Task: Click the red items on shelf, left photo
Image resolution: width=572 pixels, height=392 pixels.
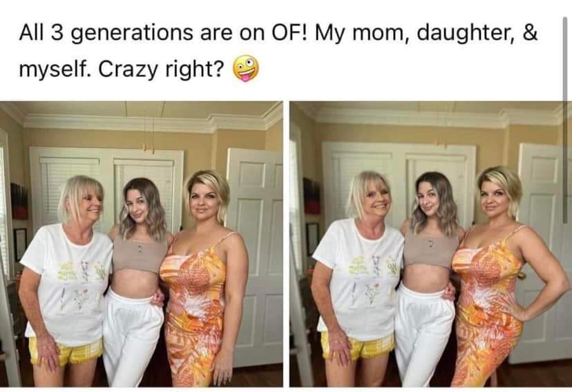Action: pos(19,202)
